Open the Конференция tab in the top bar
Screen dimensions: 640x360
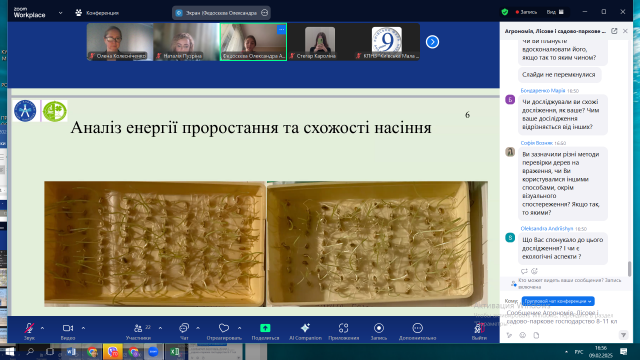coord(97,13)
